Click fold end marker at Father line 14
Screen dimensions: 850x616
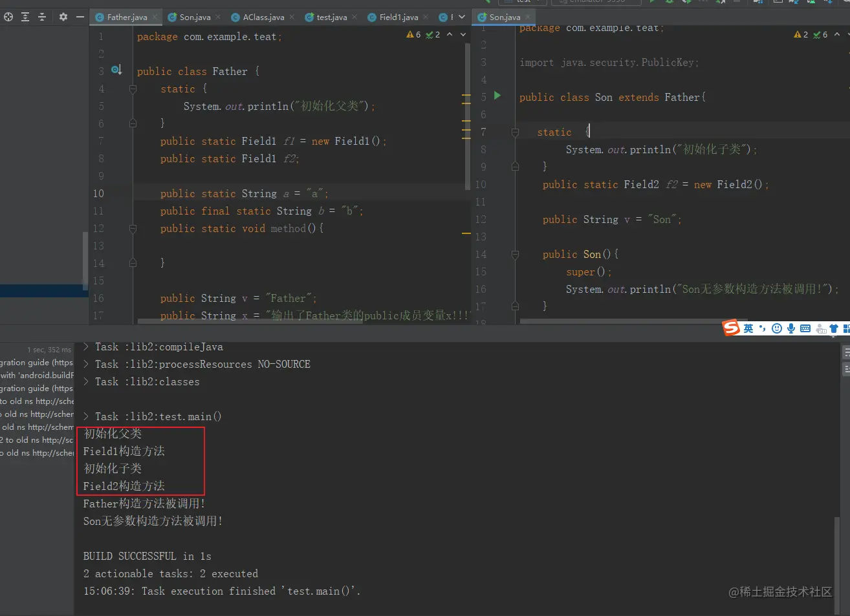coord(133,262)
